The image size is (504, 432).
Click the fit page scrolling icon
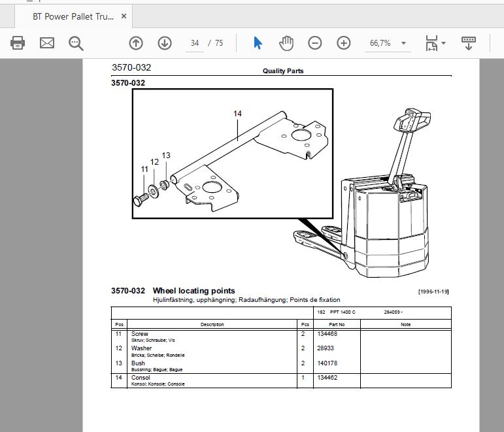pyautogui.click(x=431, y=43)
